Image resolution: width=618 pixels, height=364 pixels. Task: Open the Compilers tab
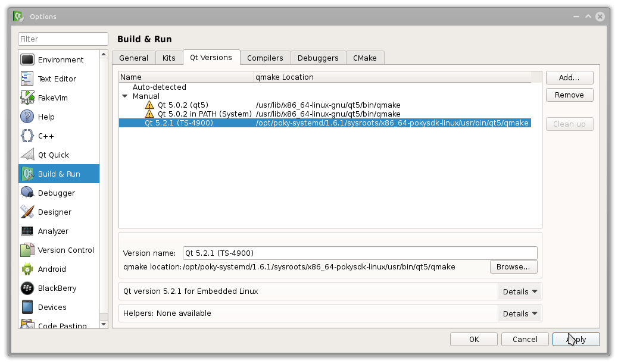click(265, 58)
